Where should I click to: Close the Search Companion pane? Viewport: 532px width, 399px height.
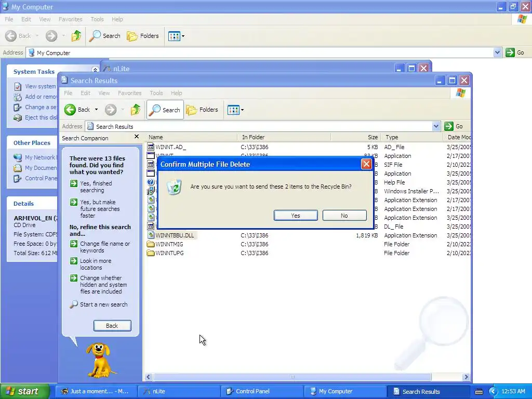[137, 137]
